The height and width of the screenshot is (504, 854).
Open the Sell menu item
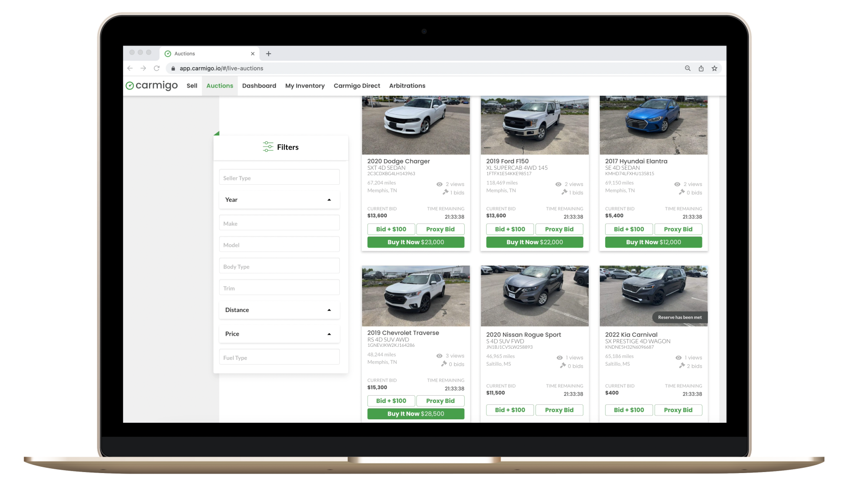point(192,86)
